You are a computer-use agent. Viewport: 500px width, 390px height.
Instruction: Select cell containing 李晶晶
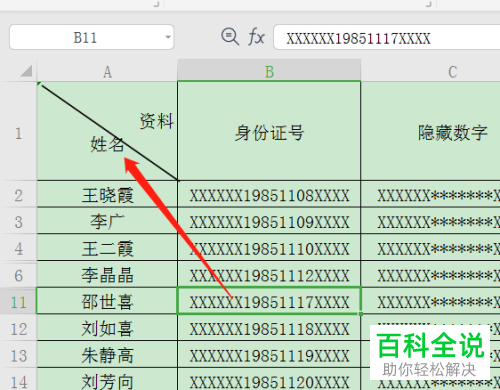tap(107, 275)
